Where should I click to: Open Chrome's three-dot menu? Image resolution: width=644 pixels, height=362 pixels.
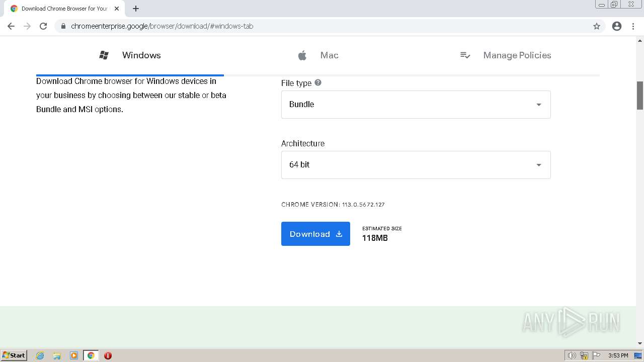coord(634,26)
